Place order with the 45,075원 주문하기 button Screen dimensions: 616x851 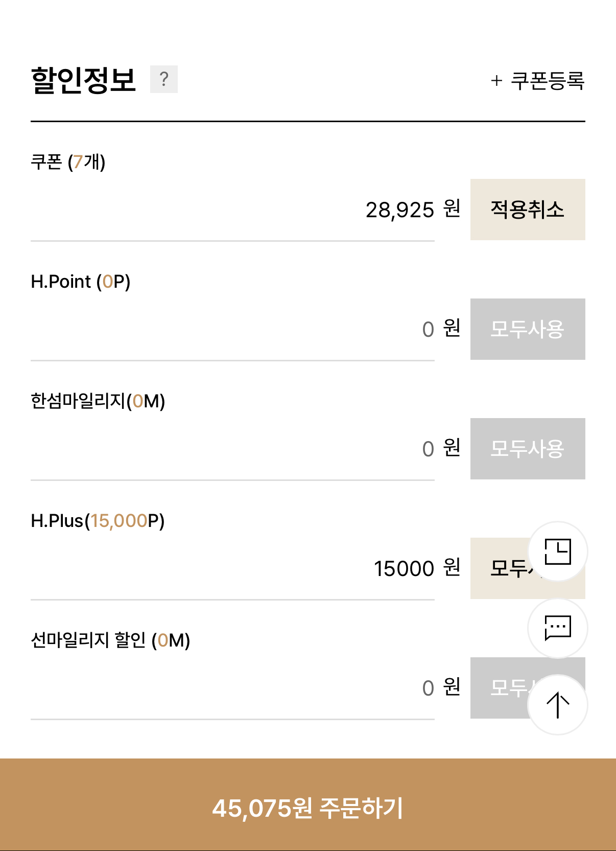pyautogui.click(x=308, y=808)
